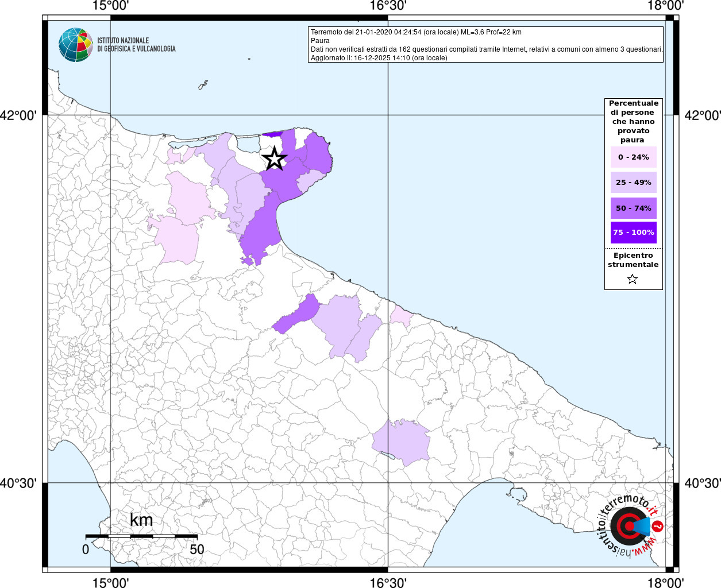Select the 50 - 74% legend swatch
The height and width of the screenshot is (588, 721).
click(x=633, y=208)
